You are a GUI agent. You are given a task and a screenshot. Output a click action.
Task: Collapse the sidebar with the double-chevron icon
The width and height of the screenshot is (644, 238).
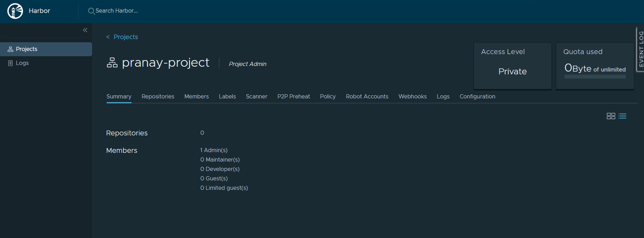tap(85, 30)
